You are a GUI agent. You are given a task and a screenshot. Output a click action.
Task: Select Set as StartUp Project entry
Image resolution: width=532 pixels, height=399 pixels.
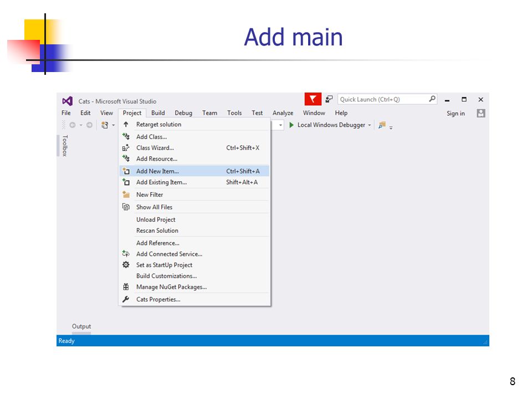(195, 265)
